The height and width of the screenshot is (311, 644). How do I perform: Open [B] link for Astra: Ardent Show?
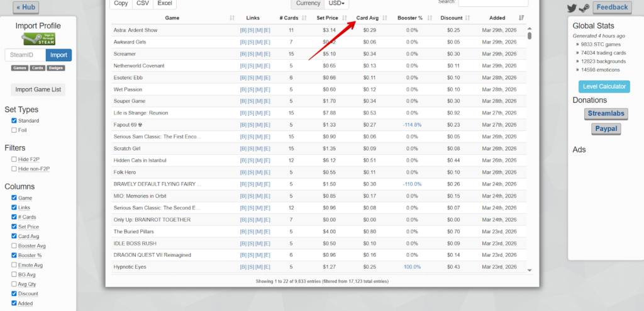pyautogui.click(x=243, y=30)
